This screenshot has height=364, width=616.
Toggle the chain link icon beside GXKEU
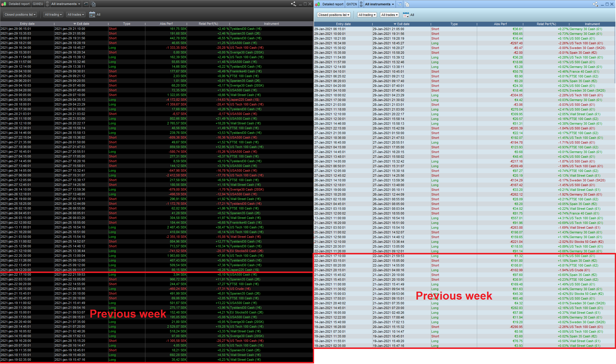(47, 4)
